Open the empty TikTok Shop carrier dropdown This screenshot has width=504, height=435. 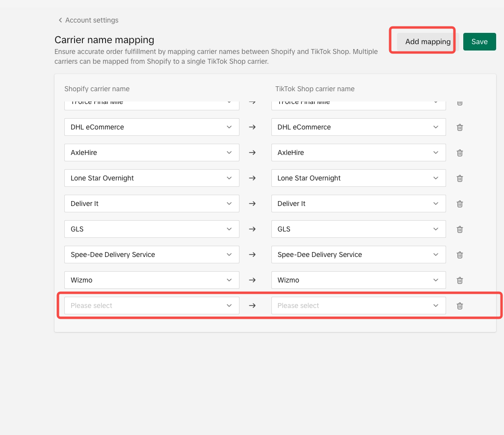pos(358,306)
